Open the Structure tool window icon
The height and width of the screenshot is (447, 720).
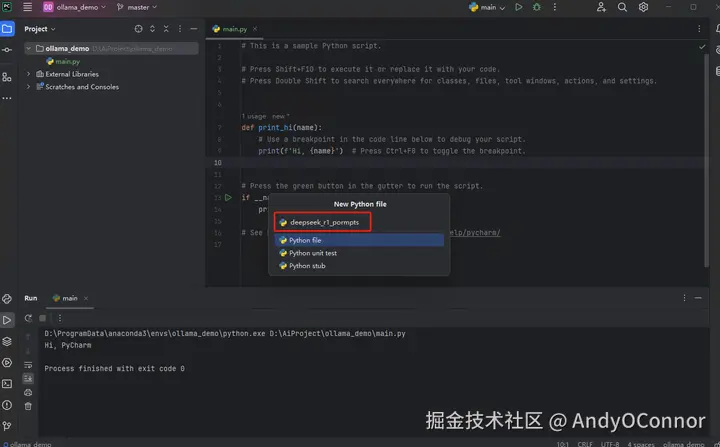[x=7, y=77]
